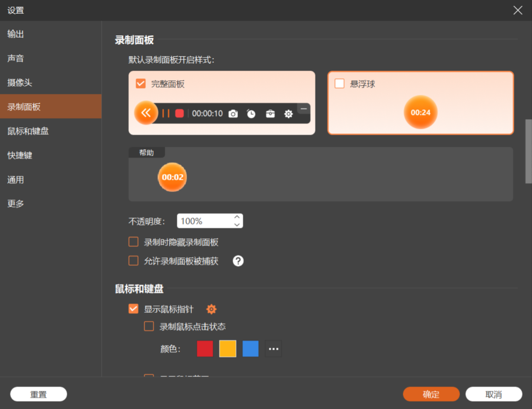The width and height of the screenshot is (532, 409).
Task: Click the screenshot camera icon in panel preview
Action: pos(233,114)
